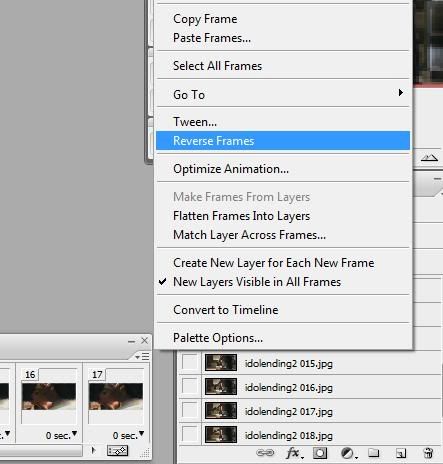Select layer thumbnail of idolending2 015.jpg

[221, 363]
